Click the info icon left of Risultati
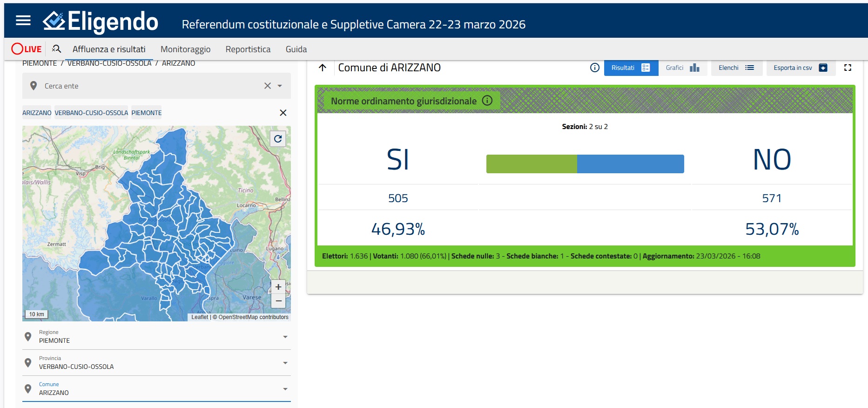Image resolution: width=868 pixels, height=408 pixels. [594, 68]
